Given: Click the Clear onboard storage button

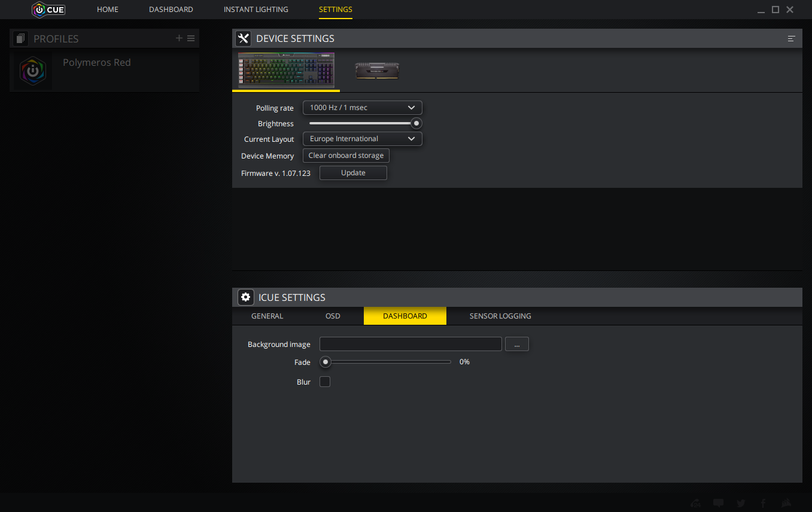Looking at the screenshot, I should [x=346, y=156].
